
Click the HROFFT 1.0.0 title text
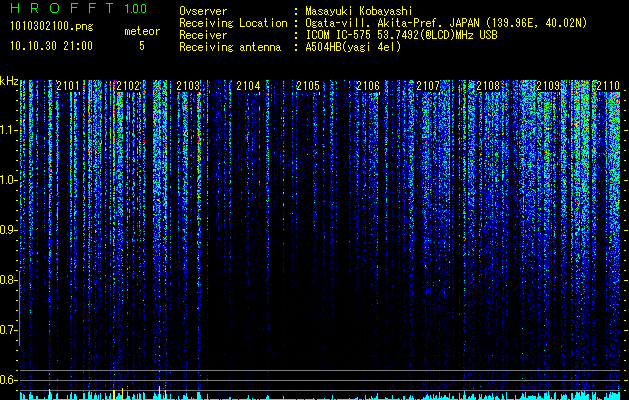[x=79, y=8]
